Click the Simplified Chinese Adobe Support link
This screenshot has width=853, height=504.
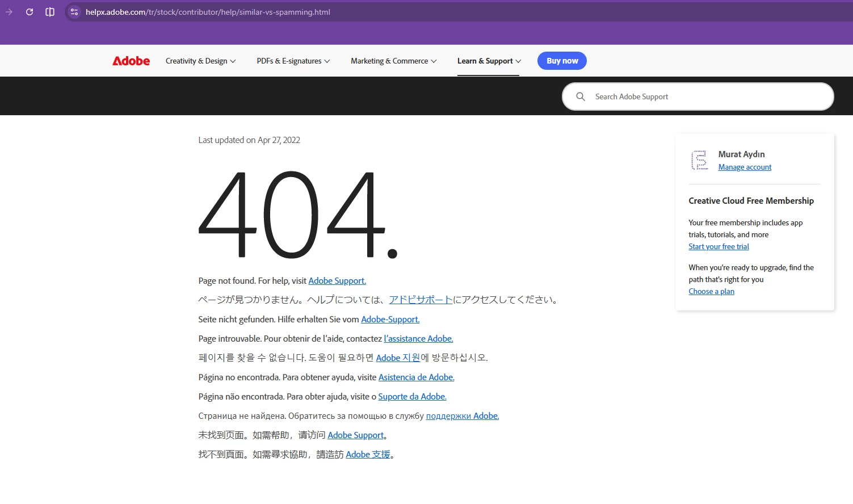click(356, 435)
